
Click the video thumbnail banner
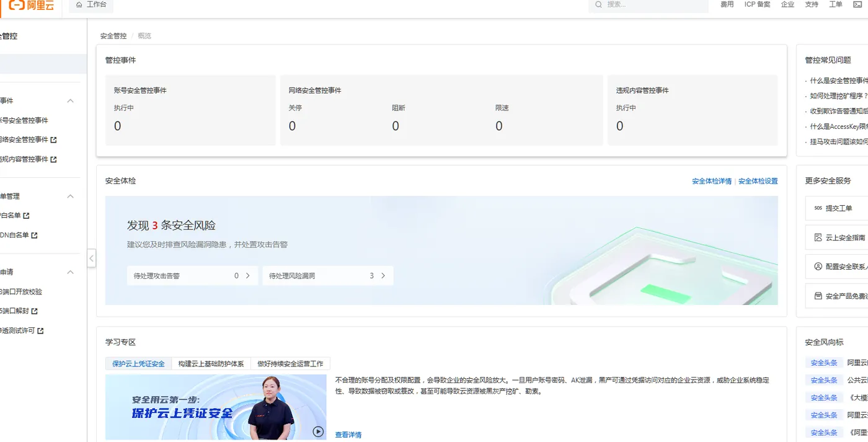(x=216, y=407)
